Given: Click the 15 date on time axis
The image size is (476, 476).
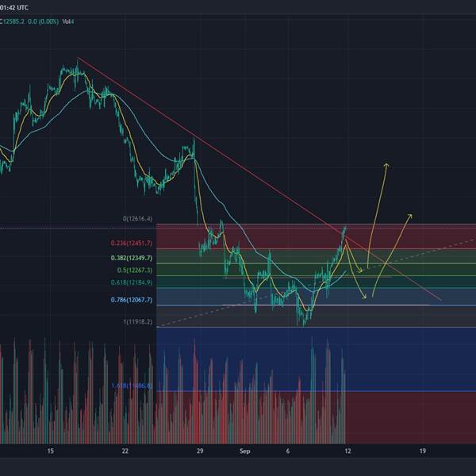Looking at the screenshot, I should [51, 451].
